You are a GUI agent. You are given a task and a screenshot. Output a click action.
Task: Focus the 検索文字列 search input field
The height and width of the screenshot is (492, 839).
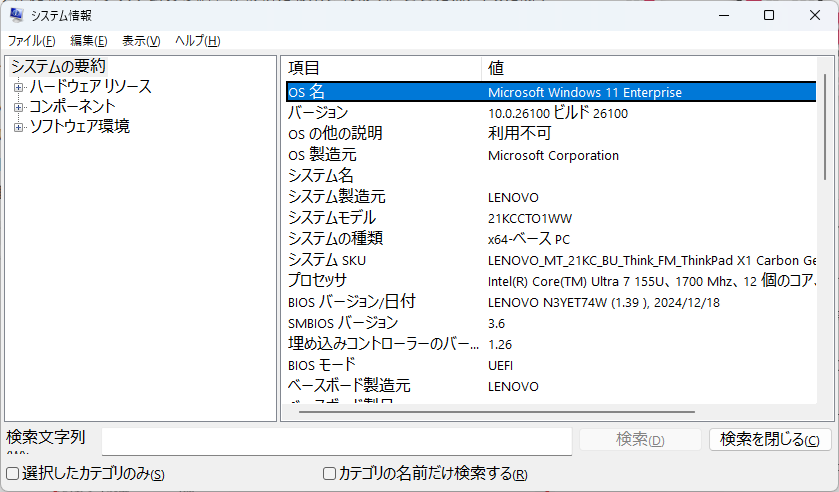point(337,441)
